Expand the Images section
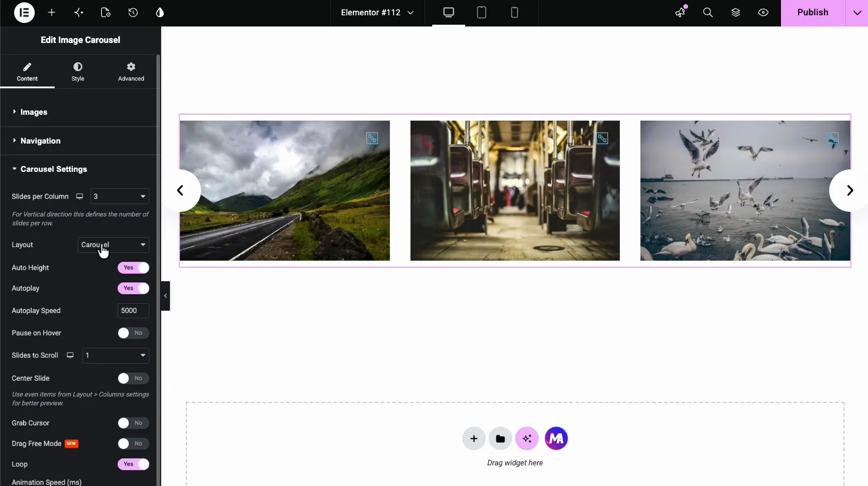This screenshot has width=868, height=486. [78, 112]
